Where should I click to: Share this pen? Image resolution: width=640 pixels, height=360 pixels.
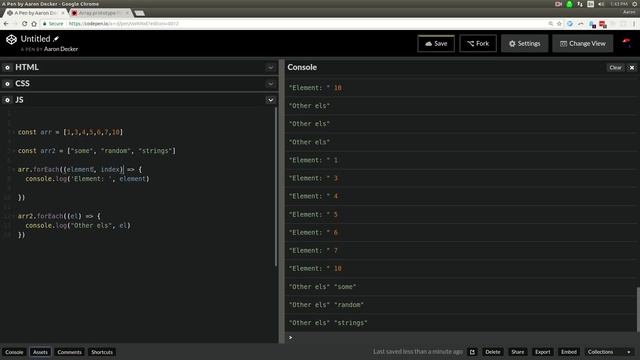[518, 352]
